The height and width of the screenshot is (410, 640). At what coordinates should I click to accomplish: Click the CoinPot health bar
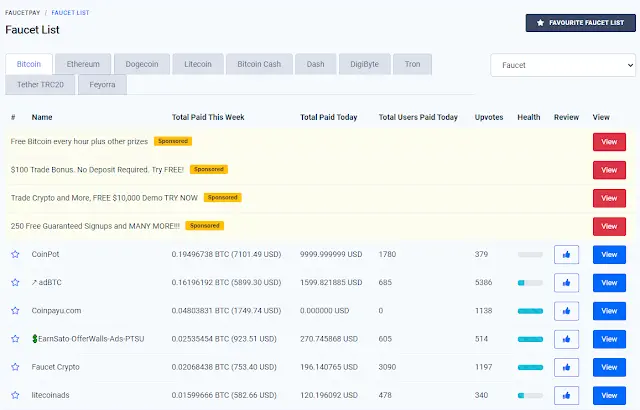point(530,255)
